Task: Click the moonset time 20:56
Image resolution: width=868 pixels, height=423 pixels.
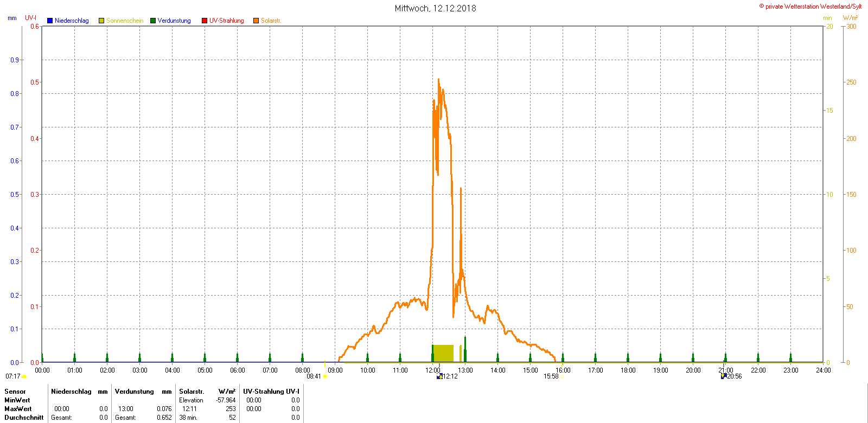Action: [x=735, y=376]
